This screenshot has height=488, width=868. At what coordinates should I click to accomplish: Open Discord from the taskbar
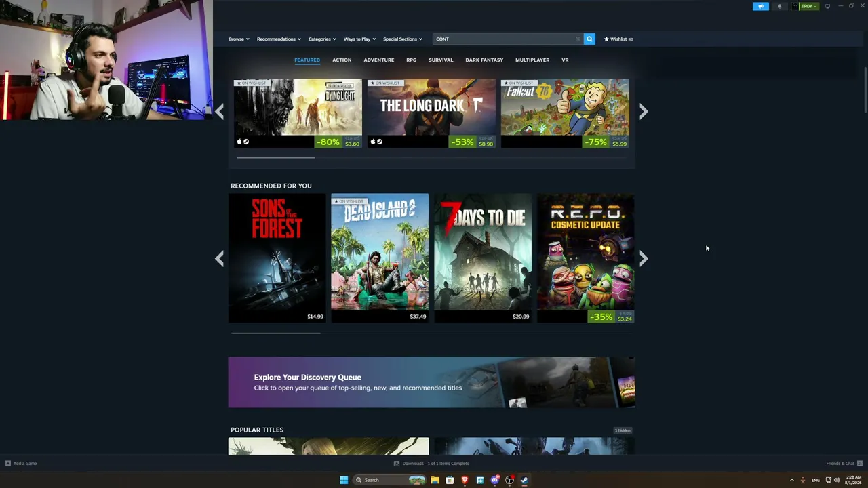tap(494, 480)
